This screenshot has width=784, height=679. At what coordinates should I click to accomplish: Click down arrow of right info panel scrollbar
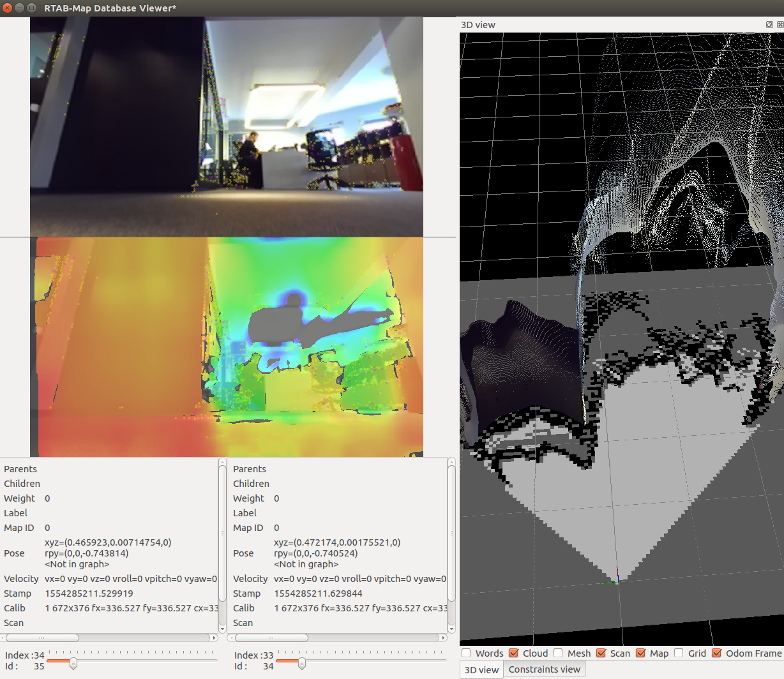(451, 629)
